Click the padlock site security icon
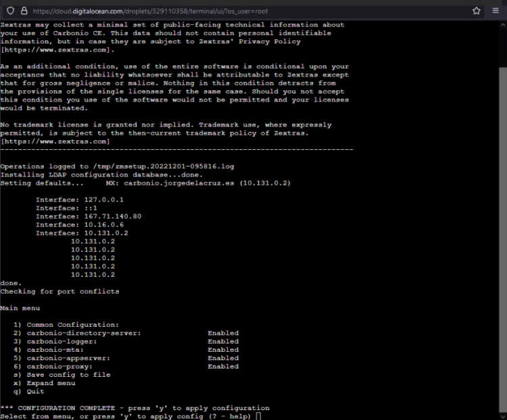Viewport: 507px width, 420px height. tap(24, 11)
